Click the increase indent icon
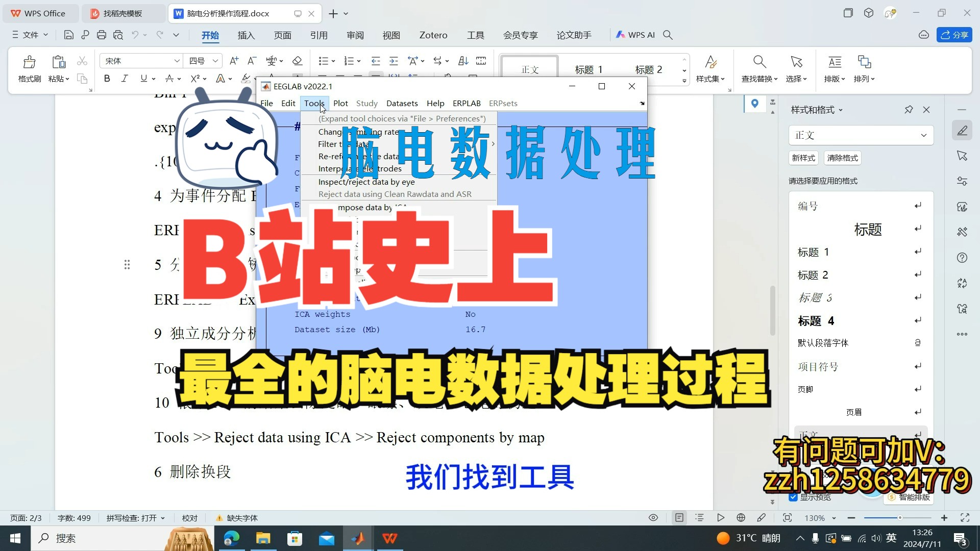 pos(394,61)
